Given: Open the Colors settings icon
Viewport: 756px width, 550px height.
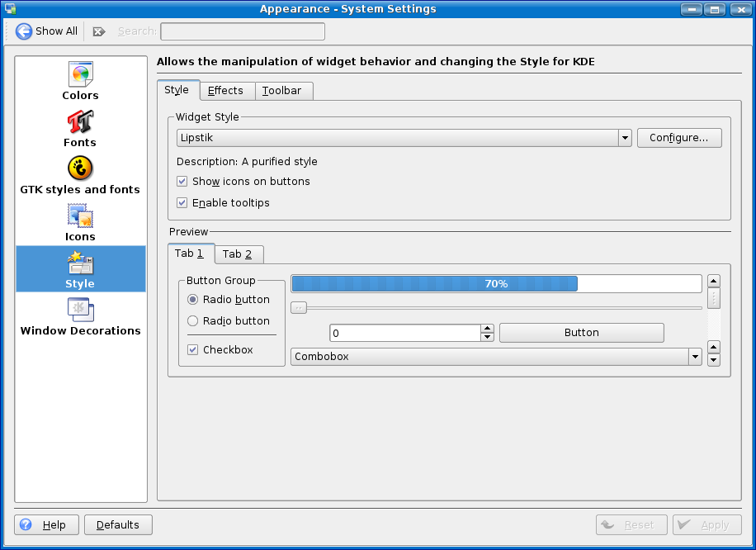Looking at the screenshot, I should (x=80, y=75).
